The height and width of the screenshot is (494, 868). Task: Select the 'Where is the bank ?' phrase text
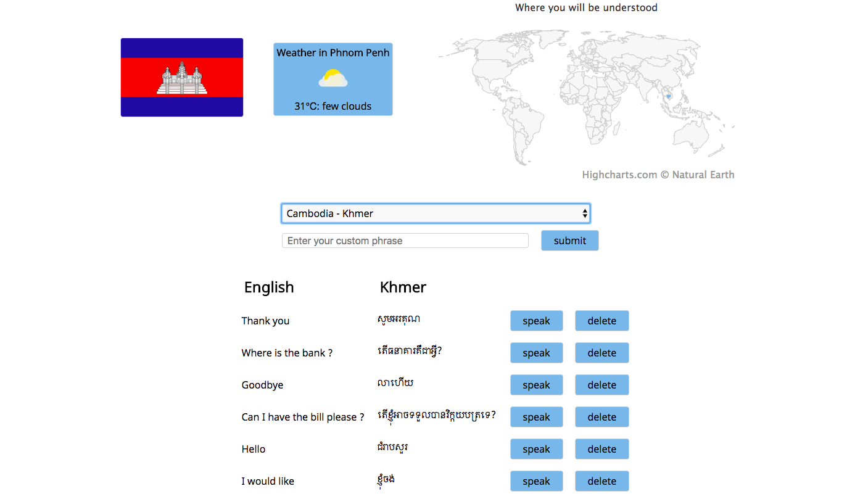coord(287,353)
